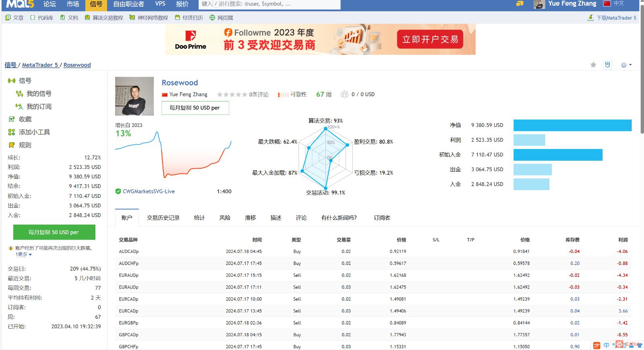Open the 自由职业者 freelance menu
The image size is (644, 350).
pyautogui.click(x=128, y=4)
